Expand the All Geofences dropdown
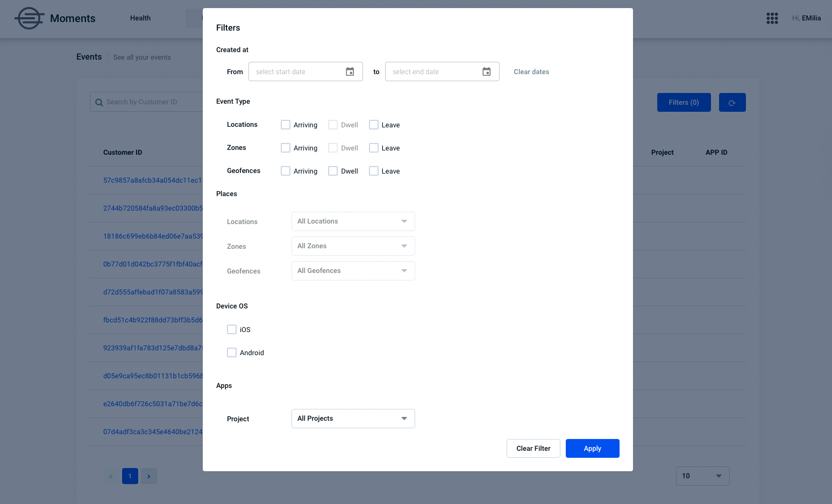 353,271
